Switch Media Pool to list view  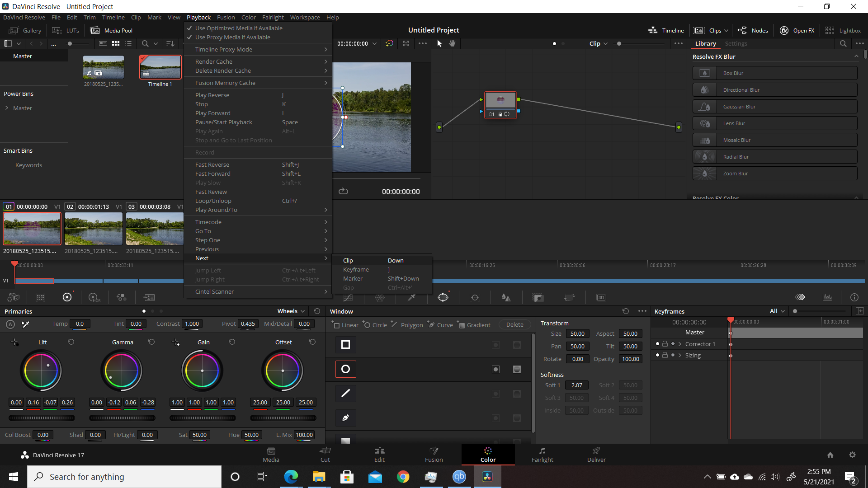(x=128, y=43)
